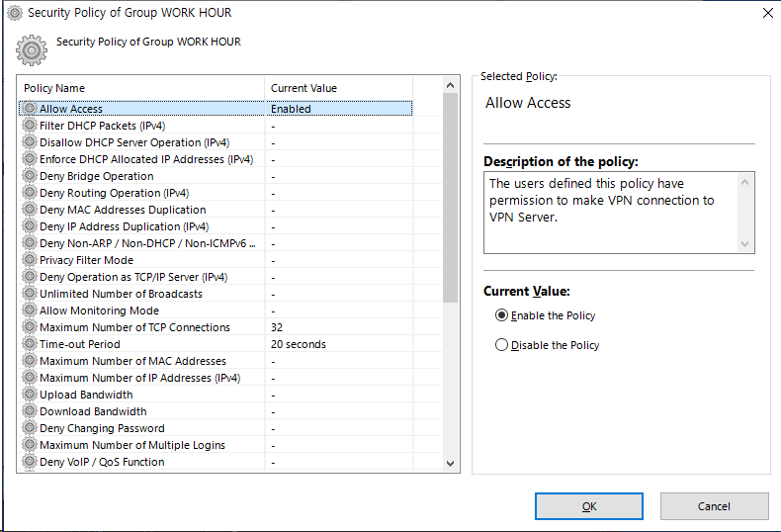Click the policy list vertical scrollbar thumb
The width and height of the screenshot is (781, 532).
tap(450, 198)
